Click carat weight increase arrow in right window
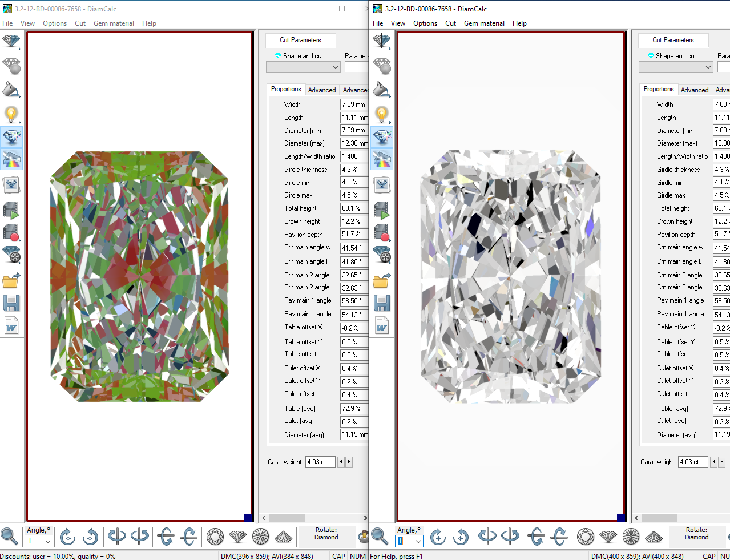Screen dimensions: 730x560 click(x=721, y=462)
